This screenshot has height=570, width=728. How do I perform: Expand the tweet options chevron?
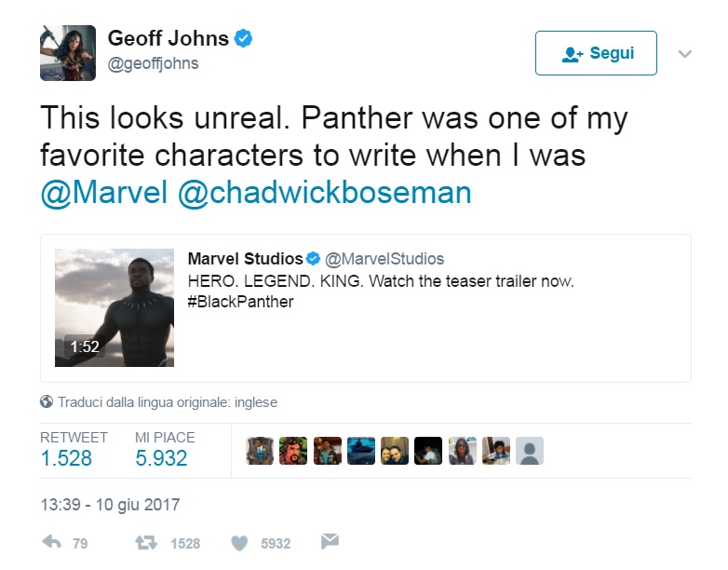[685, 54]
